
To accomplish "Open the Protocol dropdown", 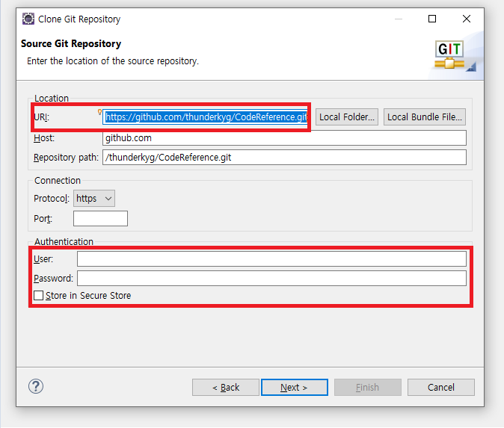I will tap(94, 199).
